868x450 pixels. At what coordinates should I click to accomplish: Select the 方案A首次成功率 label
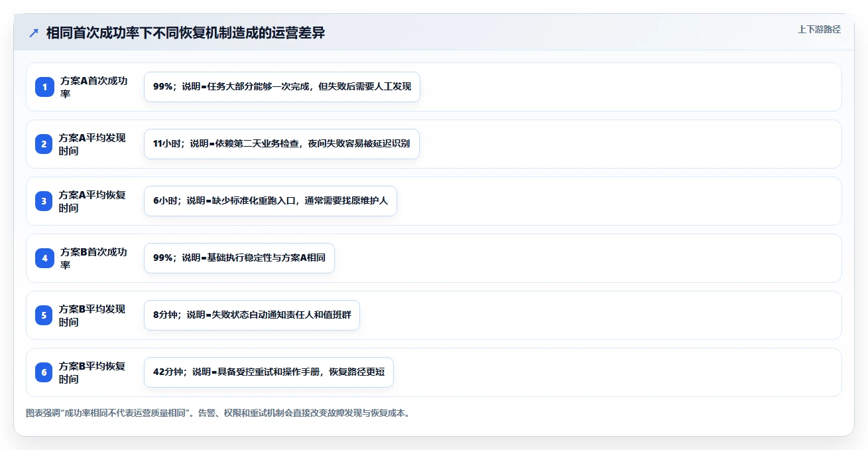pyautogui.click(x=94, y=87)
